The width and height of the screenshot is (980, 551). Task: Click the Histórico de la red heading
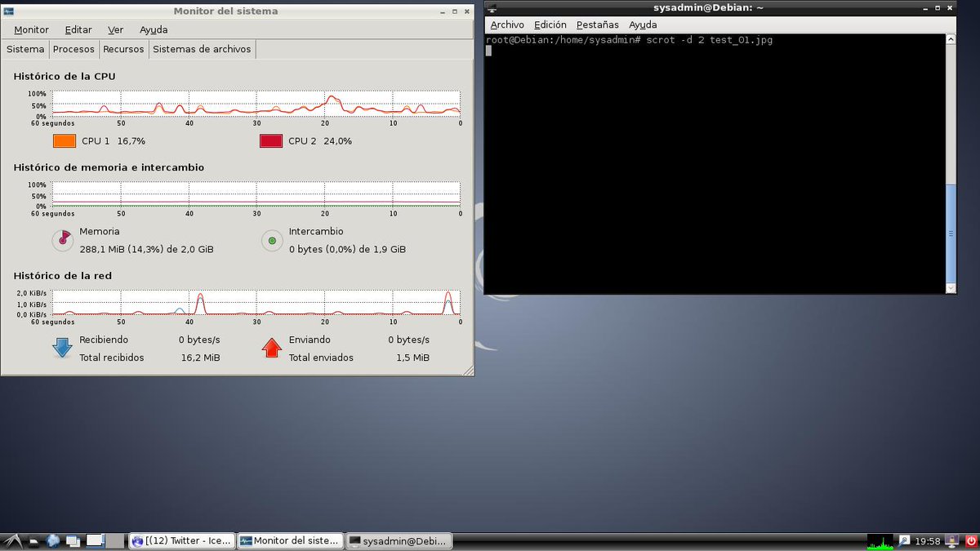click(x=62, y=276)
